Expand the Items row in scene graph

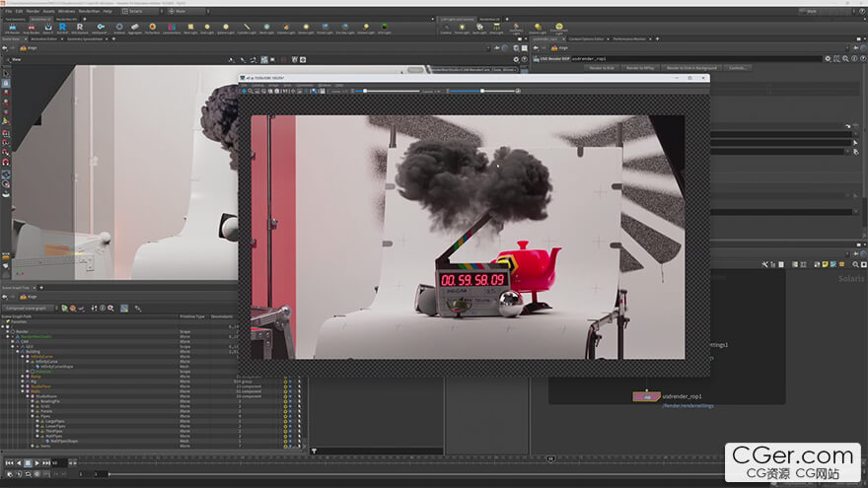33,446
